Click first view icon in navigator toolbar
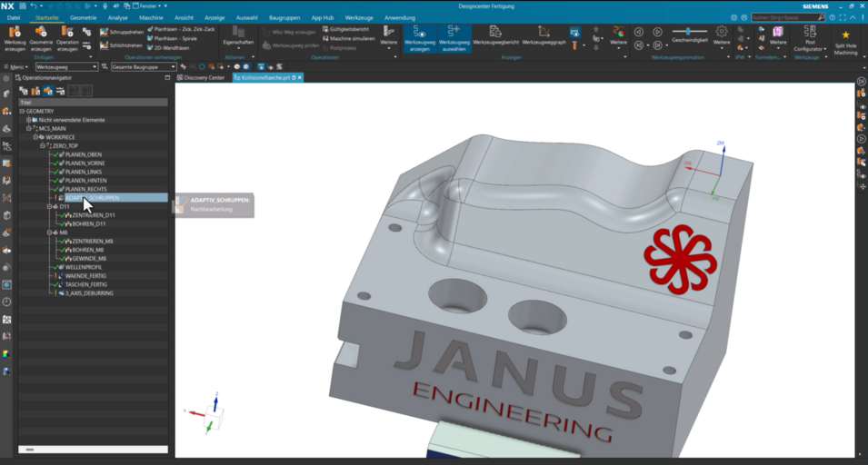The image size is (868, 465). (24, 91)
